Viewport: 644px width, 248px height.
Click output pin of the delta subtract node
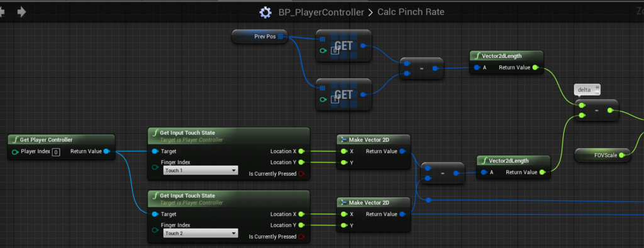pos(610,110)
